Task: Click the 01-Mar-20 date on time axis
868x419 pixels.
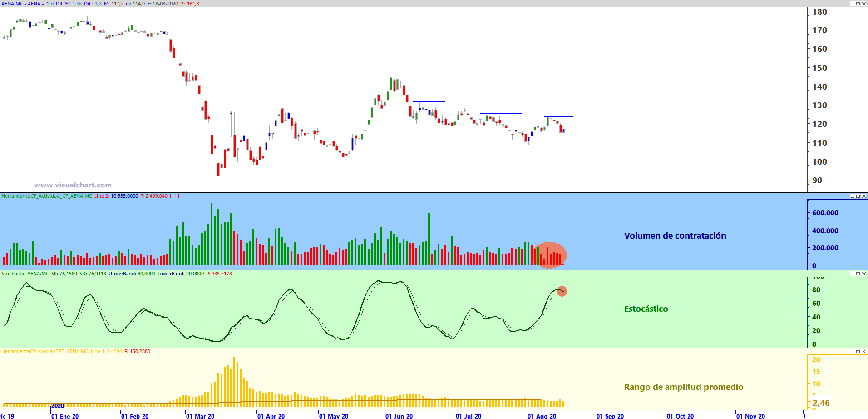Action: [x=200, y=416]
